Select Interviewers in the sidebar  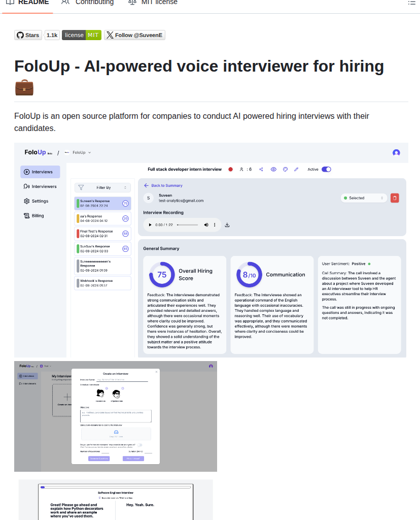(40, 186)
